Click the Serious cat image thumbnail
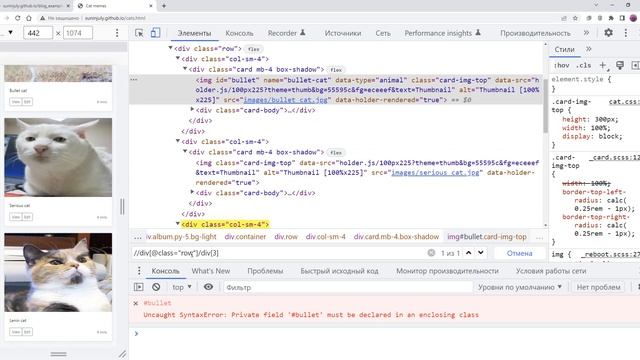This screenshot has width=640, height=360. [58, 157]
